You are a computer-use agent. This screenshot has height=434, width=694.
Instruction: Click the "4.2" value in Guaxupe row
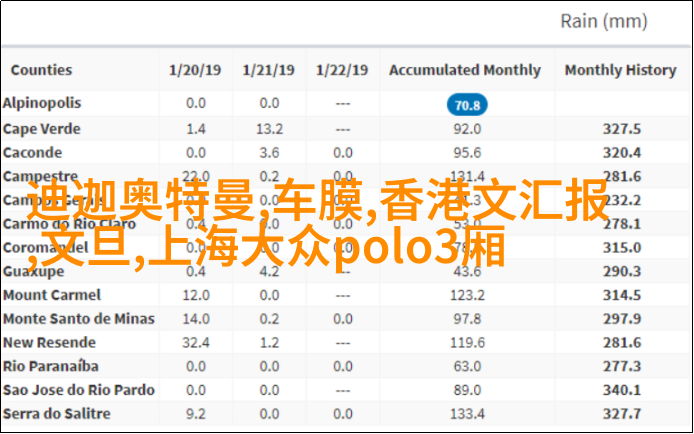click(269, 272)
